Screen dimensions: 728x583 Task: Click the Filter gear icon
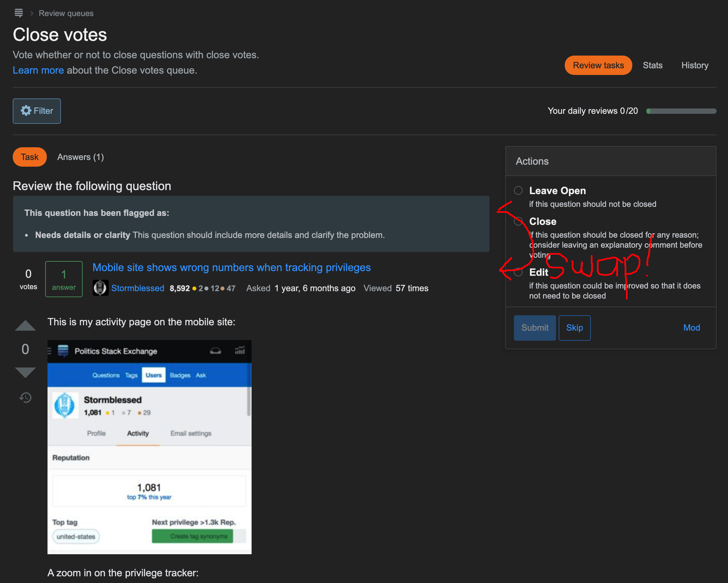click(x=26, y=111)
